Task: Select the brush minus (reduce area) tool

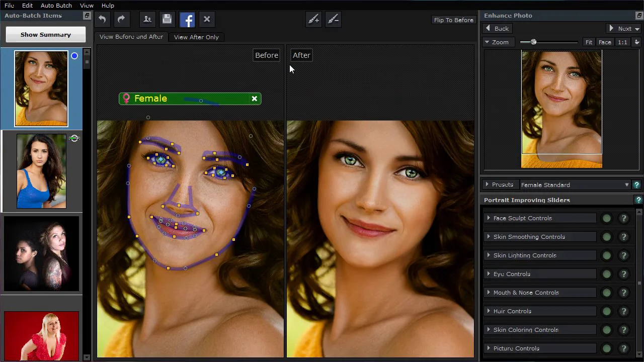Action: coord(333,20)
